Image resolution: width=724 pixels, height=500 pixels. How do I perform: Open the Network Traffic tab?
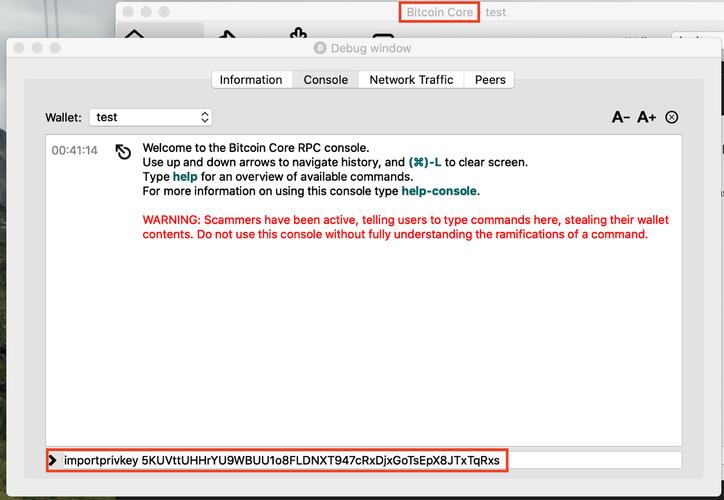[411, 80]
